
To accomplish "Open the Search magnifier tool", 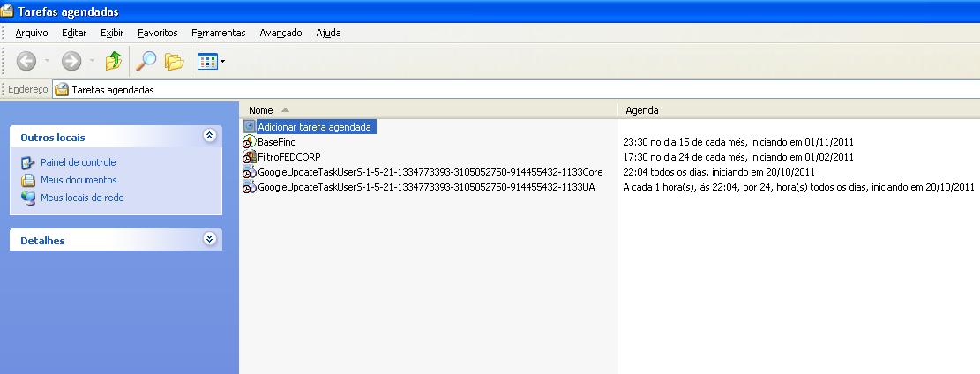I will [146, 62].
